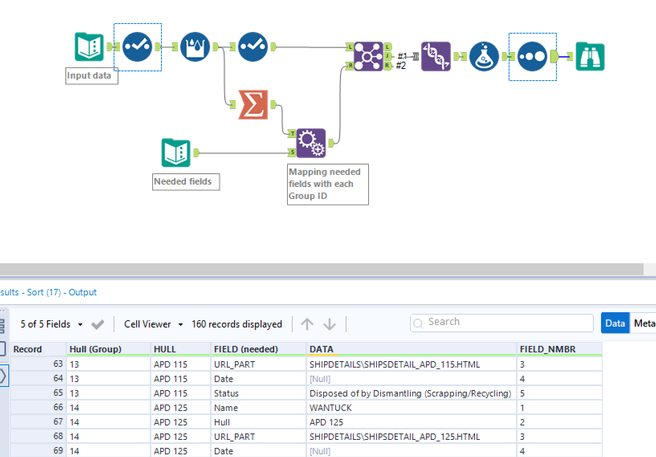Sort by the Hull (Group) column header
The height and width of the screenshot is (457, 656).
pos(108,349)
